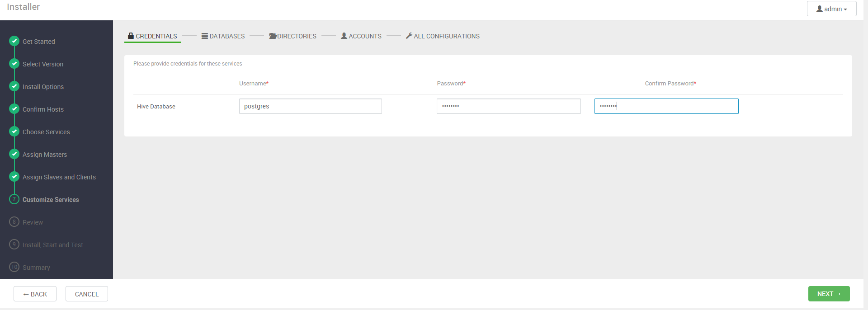Click the Select Version checkmark icon
Viewport: 868px width, 310px height.
point(14,64)
